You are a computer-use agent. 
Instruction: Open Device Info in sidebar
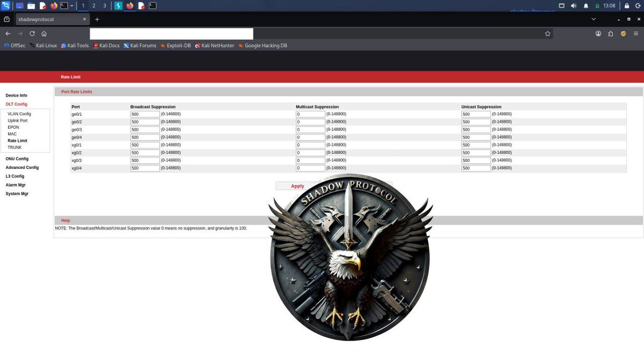16,95
